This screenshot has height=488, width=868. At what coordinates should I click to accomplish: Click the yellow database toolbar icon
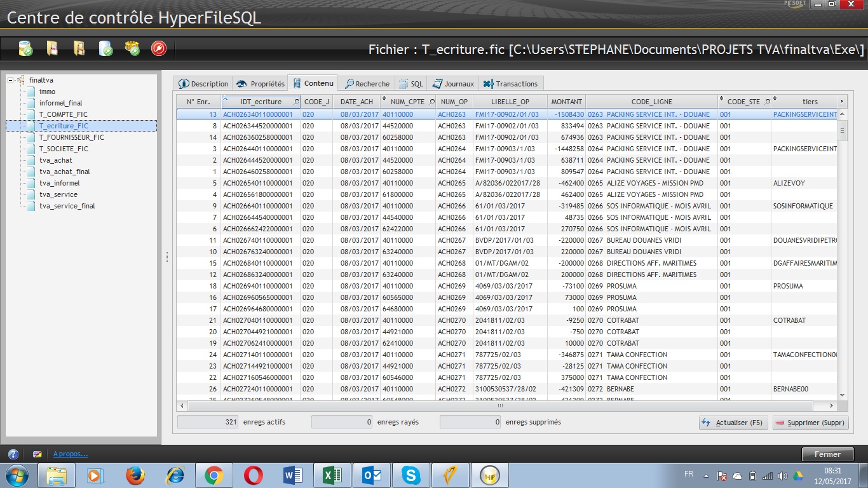pyautogui.click(x=25, y=48)
